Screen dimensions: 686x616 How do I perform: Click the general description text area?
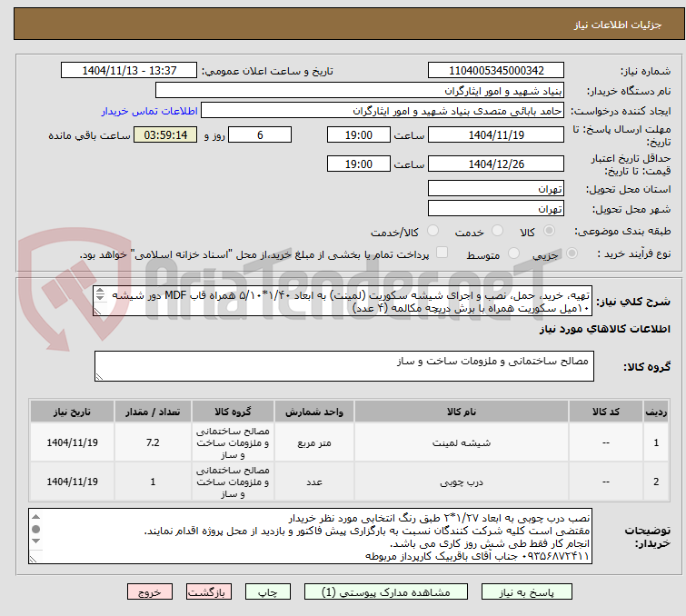tap(343, 302)
